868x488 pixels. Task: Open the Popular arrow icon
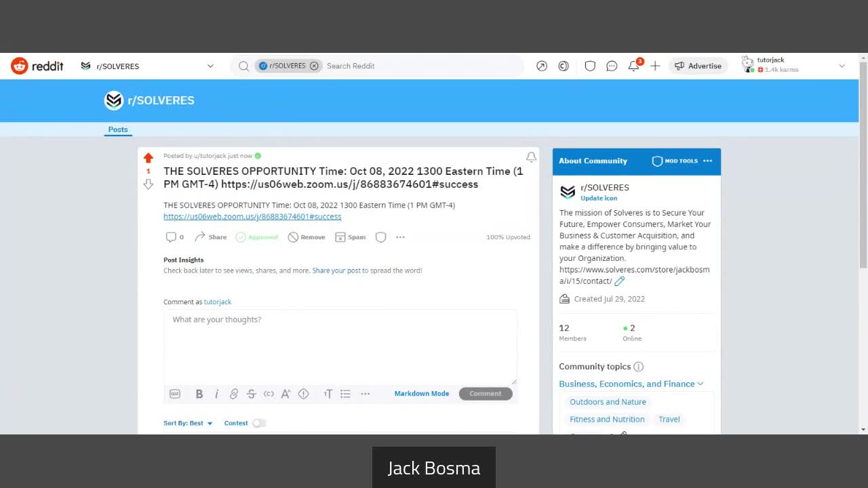point(542,66)
